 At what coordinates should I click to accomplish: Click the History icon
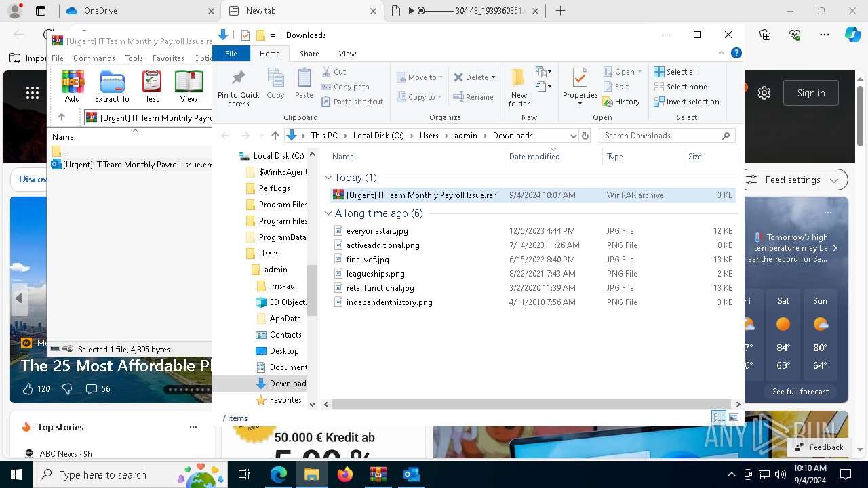(x=608, y=102)
